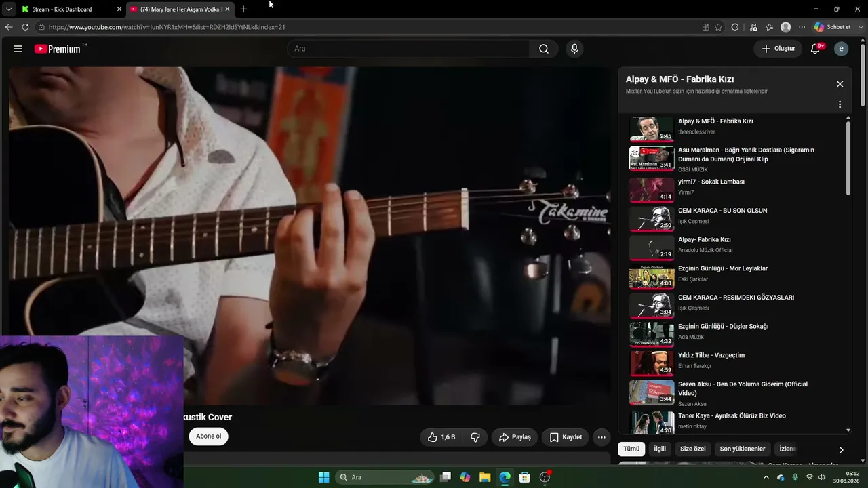The image size is (868, 488).
Task: Save the video with Kaydet
Action: pos(566,437)
